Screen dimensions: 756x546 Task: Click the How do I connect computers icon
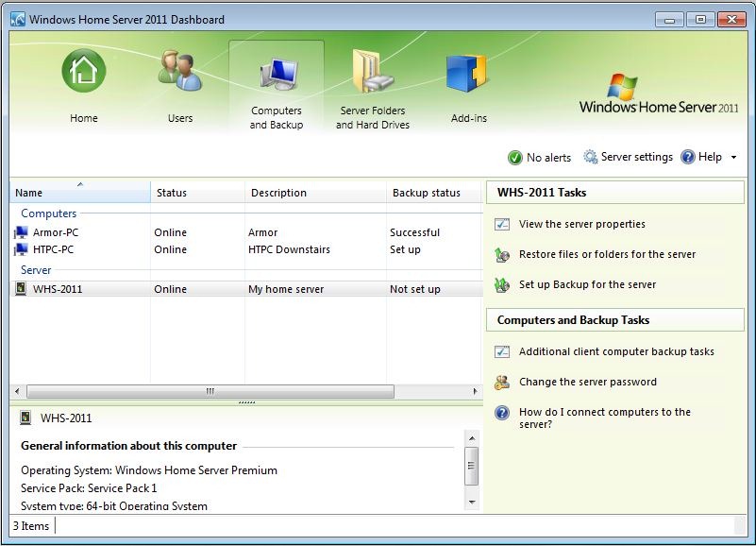coord(502,413)
